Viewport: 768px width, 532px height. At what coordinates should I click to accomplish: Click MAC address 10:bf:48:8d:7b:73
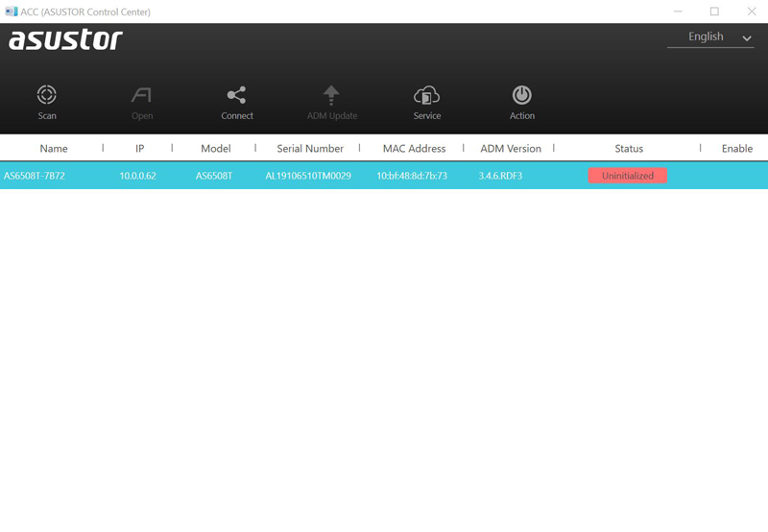click(412, 176)
